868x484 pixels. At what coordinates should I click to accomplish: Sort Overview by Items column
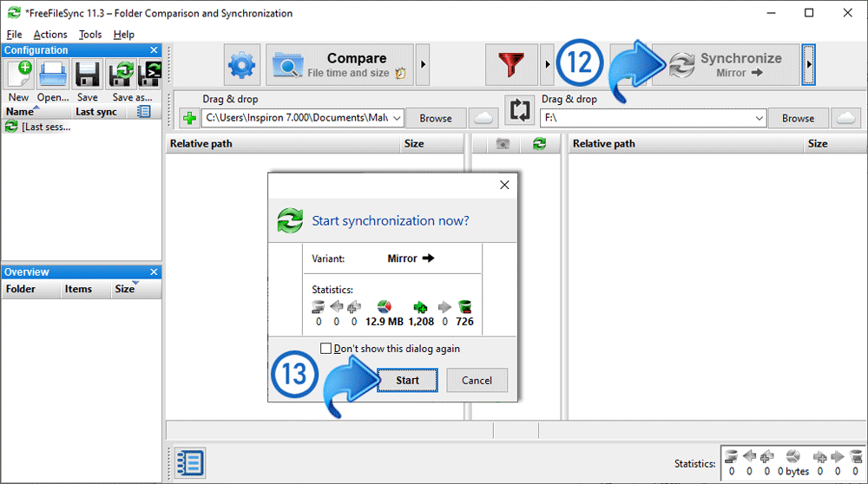click(x=85, y=290)
